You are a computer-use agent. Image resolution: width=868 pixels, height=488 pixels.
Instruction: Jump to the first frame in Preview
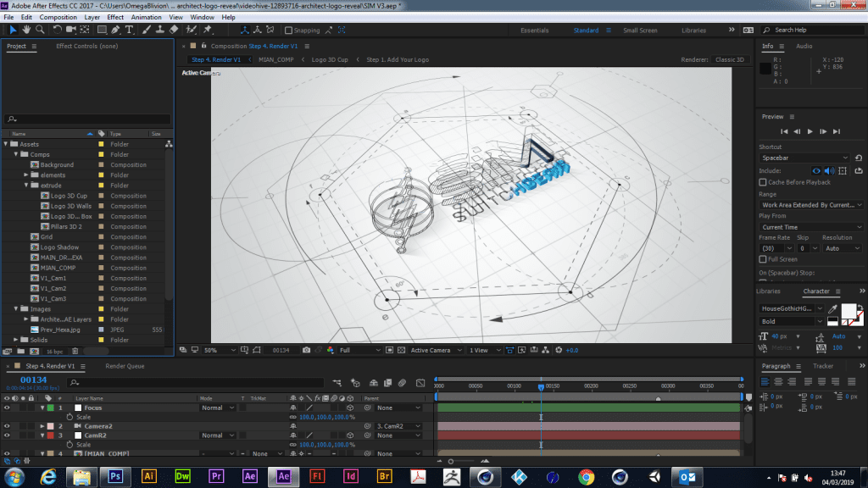click(x=784, y=131)
